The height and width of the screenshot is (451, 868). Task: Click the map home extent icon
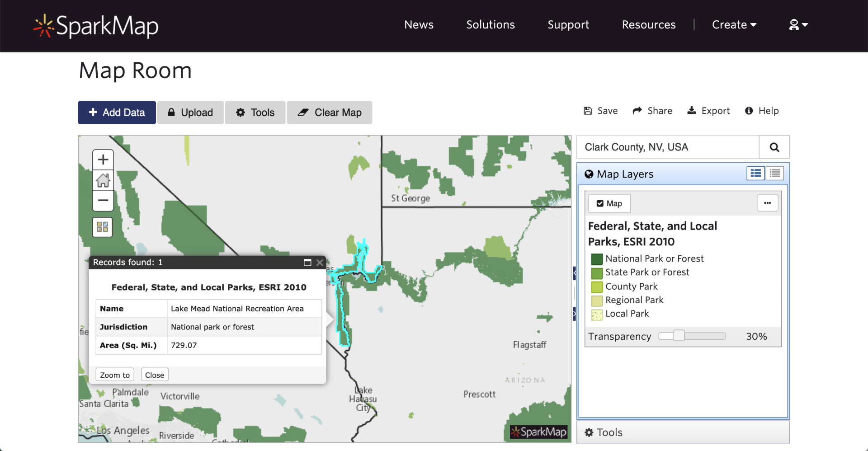tap(103, 180)
